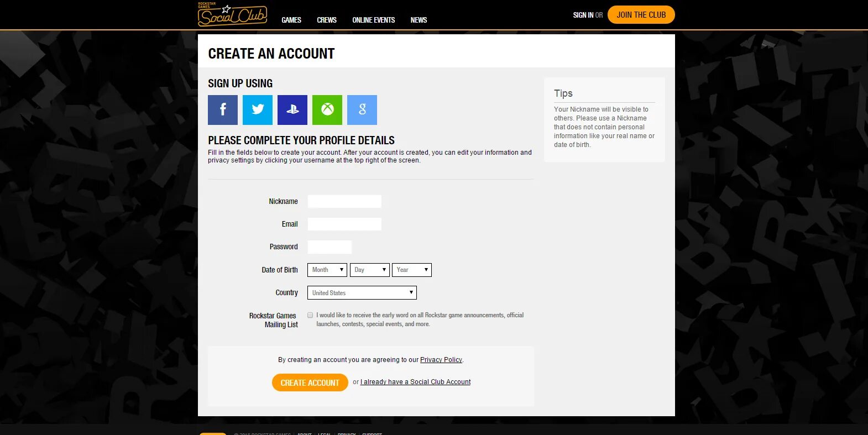Sign up using Facebook icon

(223, 109)
